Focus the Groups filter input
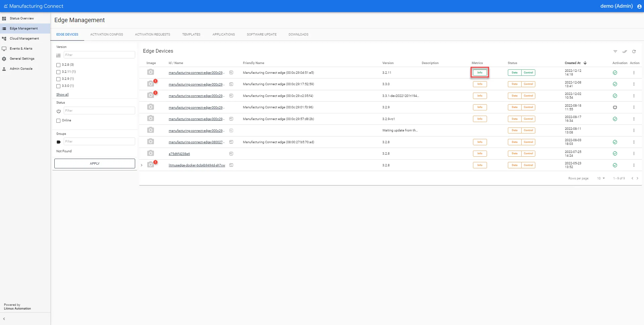Viewport: 644px width, 325px height. point(99,142)
